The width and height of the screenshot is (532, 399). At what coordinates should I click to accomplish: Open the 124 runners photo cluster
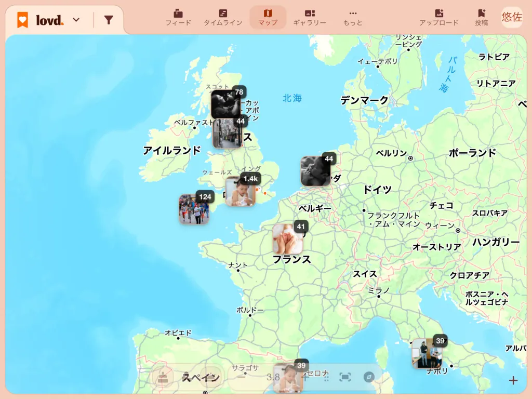point(194,209)
